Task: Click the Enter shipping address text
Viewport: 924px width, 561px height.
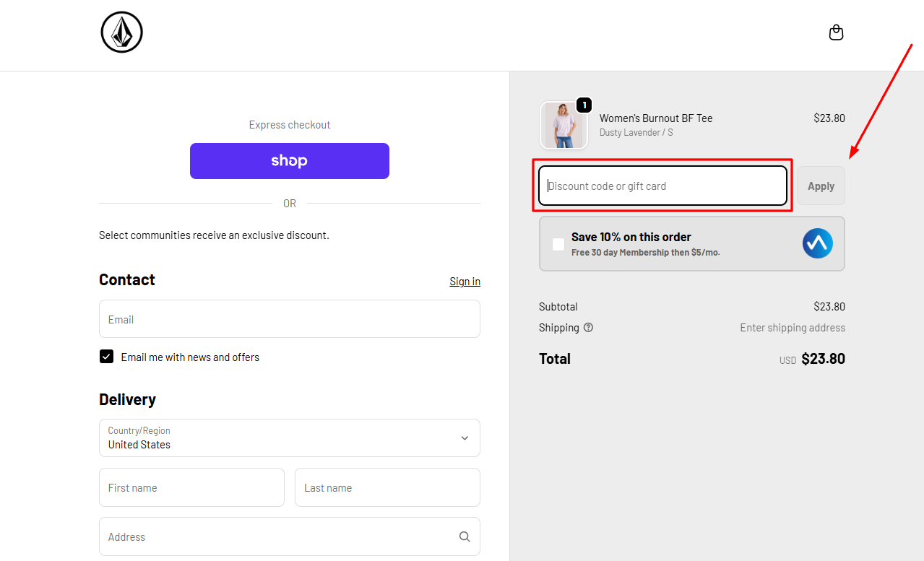Action: [x=793, y=327]
